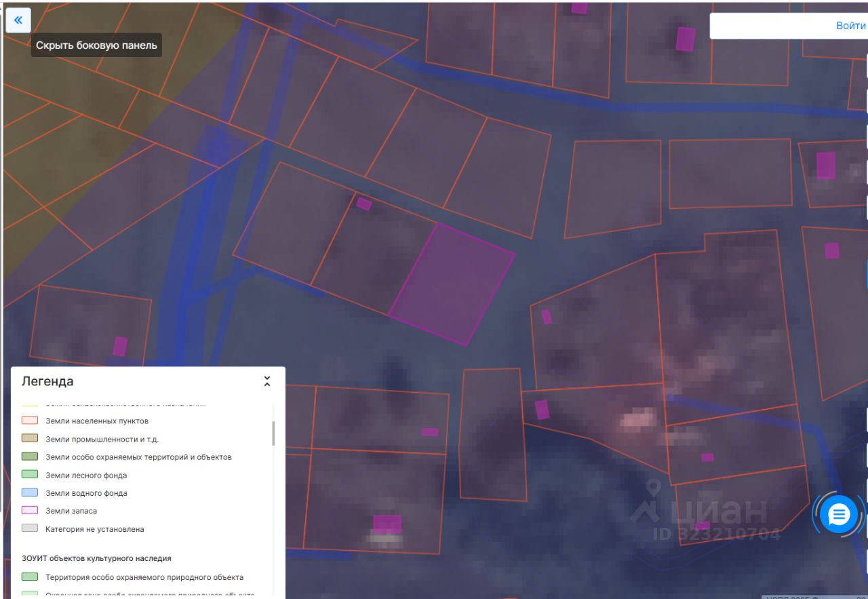Click the Земли лесного фонда green swatch

[30, 475]
